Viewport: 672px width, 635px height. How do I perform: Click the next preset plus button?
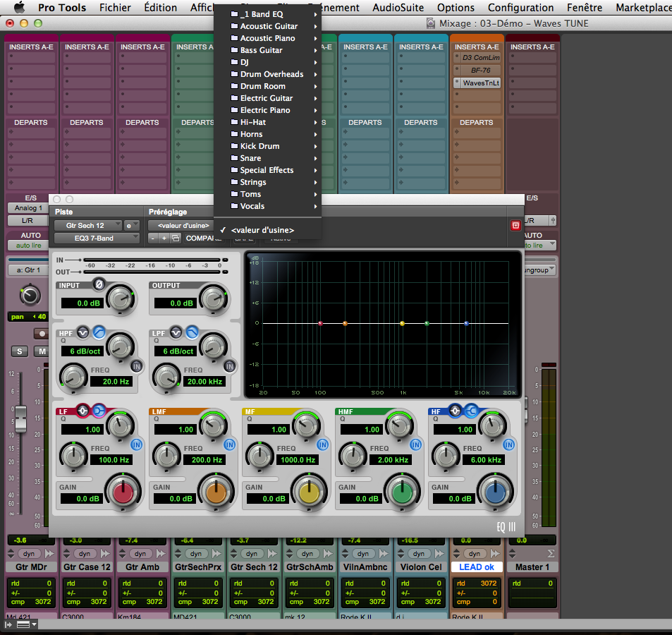coord(164,238)
